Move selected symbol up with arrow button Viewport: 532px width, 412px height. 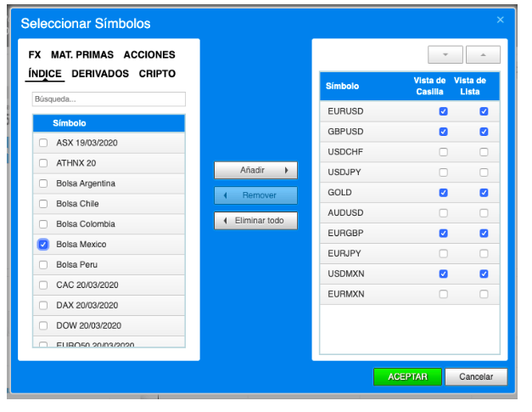pos(483,55)
